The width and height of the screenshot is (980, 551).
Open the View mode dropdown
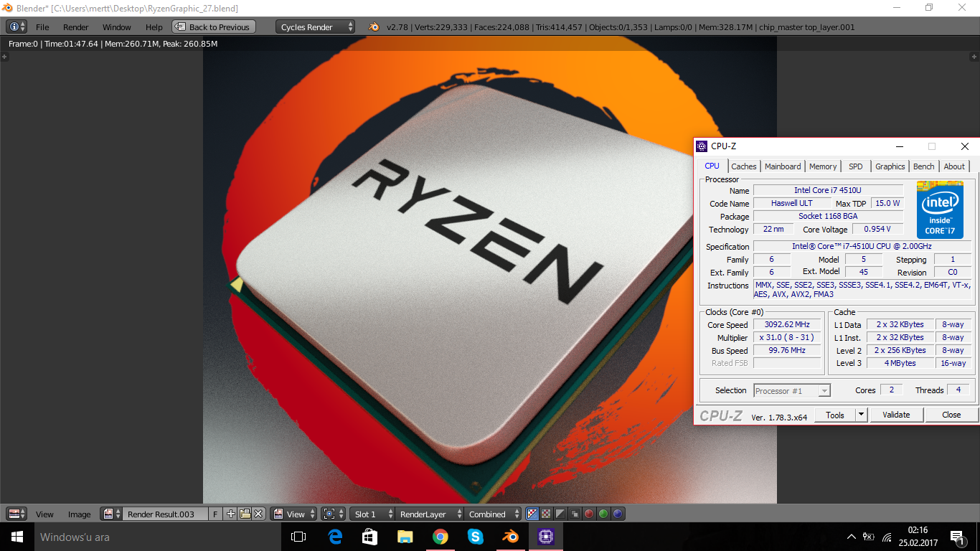click(293, 514)
